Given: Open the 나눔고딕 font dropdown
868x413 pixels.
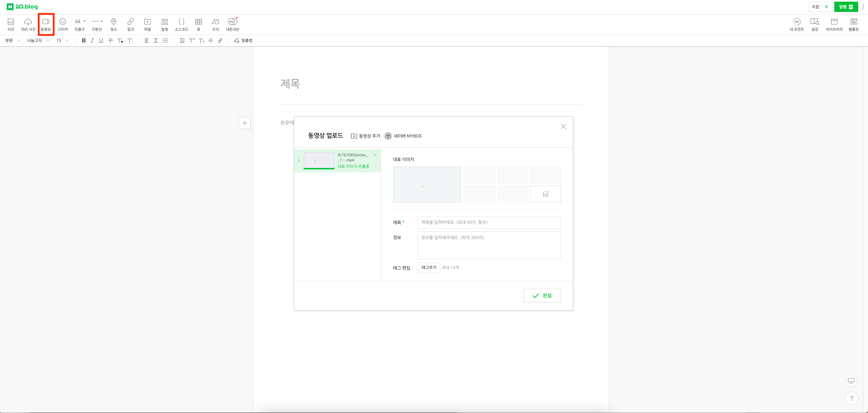Looking at the screenshot, I should pyautogui.click(x=38, y=40).
